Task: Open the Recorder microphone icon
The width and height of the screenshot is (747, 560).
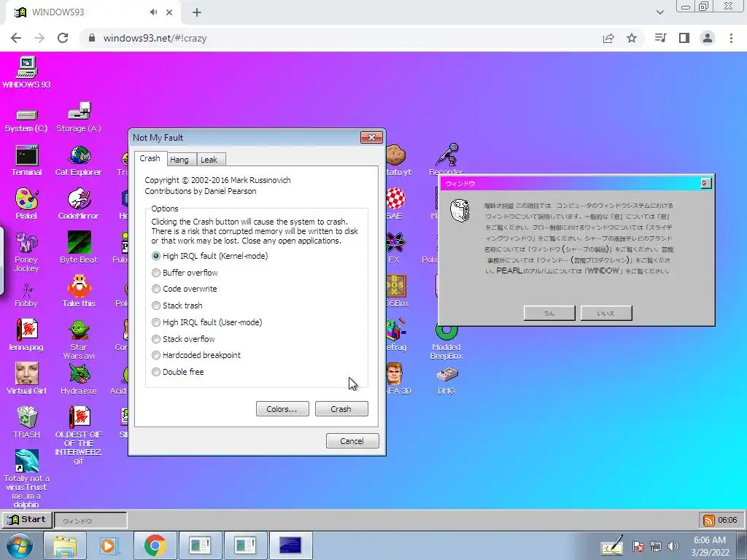Action: pos(446,160)
